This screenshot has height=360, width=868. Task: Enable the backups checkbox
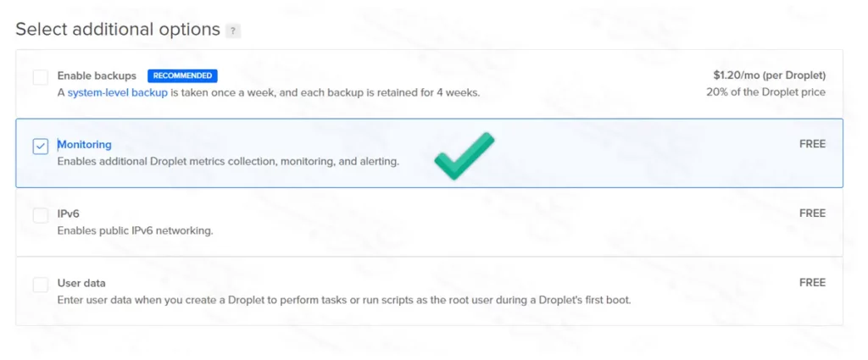point(41,77)
